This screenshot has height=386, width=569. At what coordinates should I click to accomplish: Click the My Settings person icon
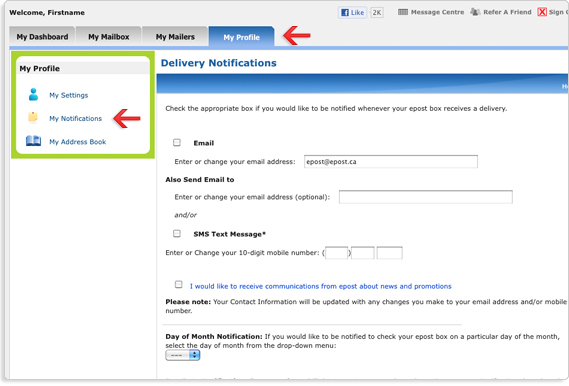click(33, 94)
